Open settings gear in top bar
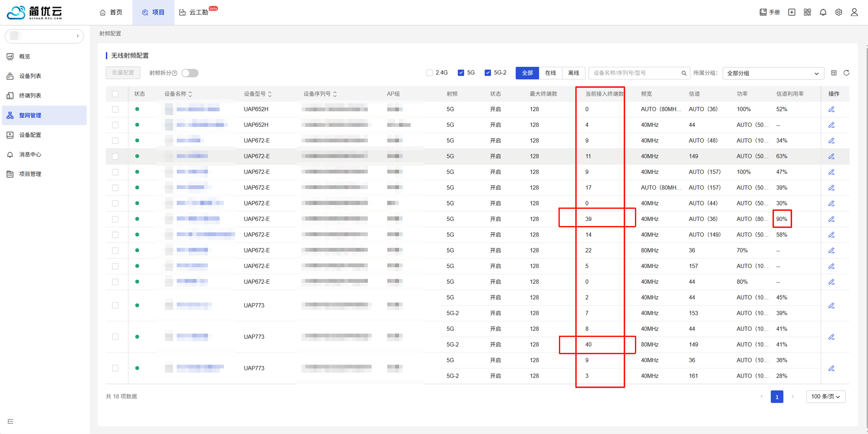This screenshot has height=434, width=868. pos(839,12)
